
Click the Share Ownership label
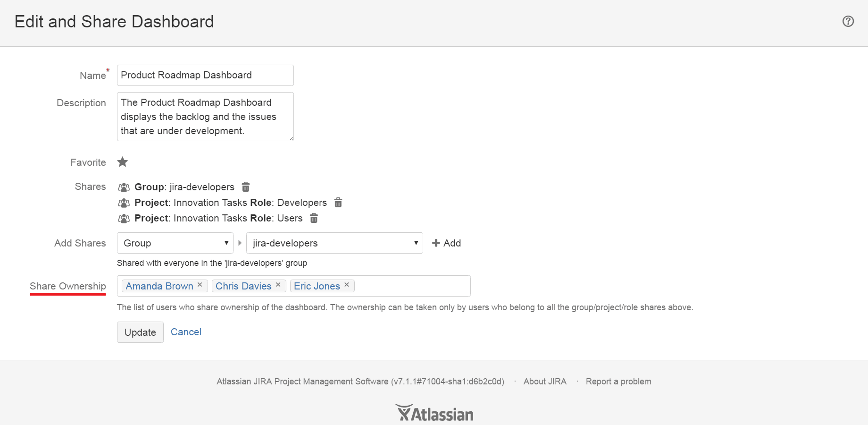[x=68, y=286]
